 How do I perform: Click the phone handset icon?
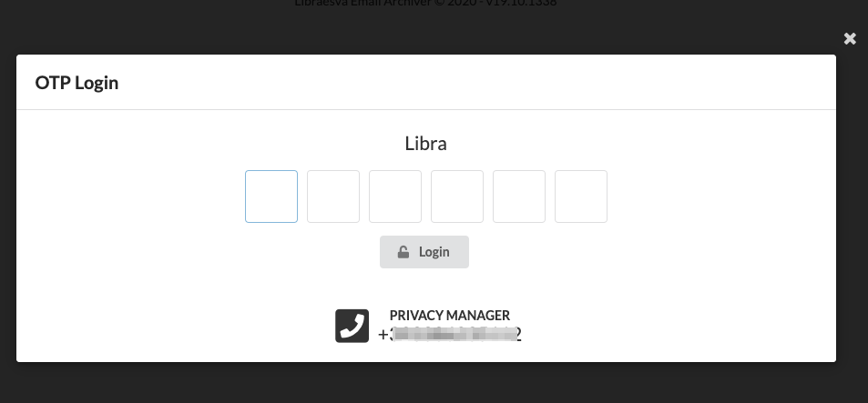tap(352, 326)
